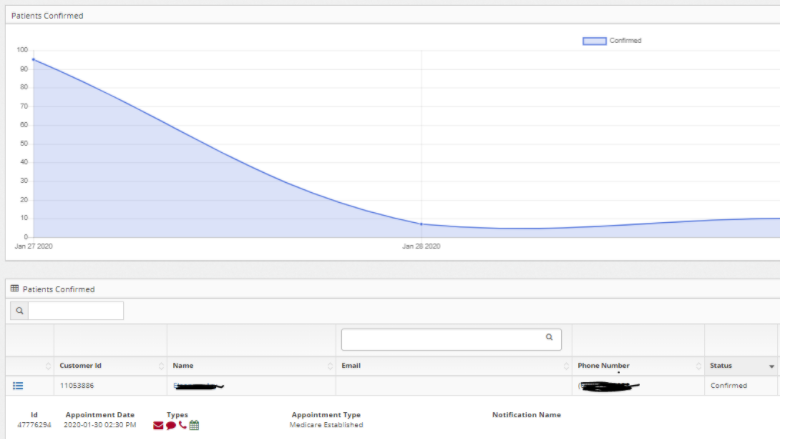Click the Jan 27 2020 data point
Screen dimensions: 786x439
click(33, 60)
